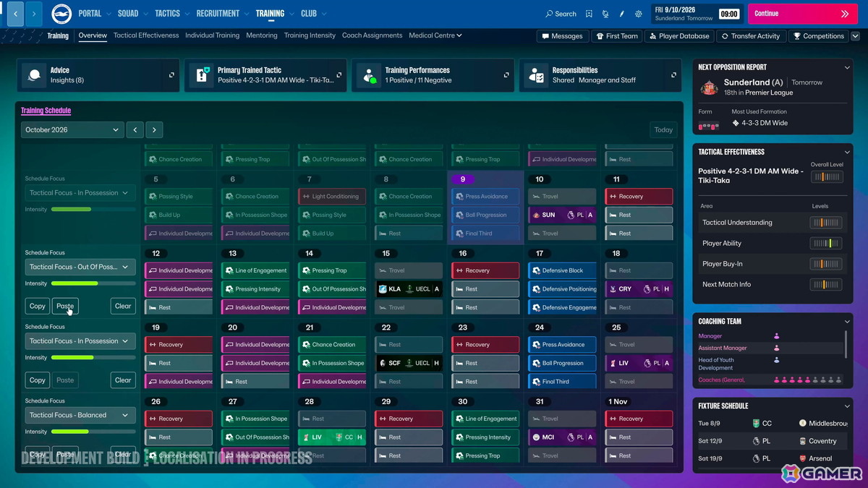Viewport: 868px width, 488px height.
Task: Click the Player Buy-In level gauge
Action: (x=826, y=264)
